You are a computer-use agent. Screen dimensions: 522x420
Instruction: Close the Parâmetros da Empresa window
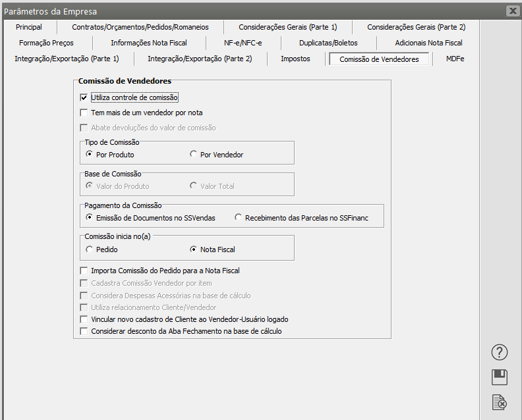pyautogui.click(x=512, y=11)
